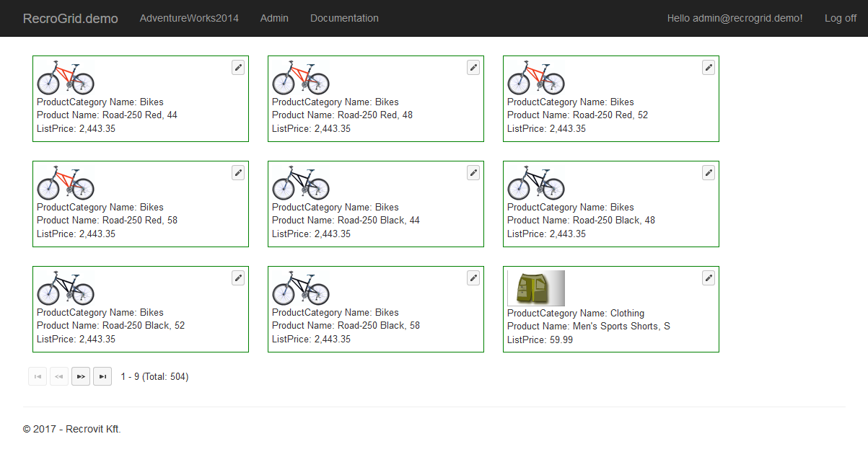Edit the Road-250 Red, 58 card

tap(238, 172)
